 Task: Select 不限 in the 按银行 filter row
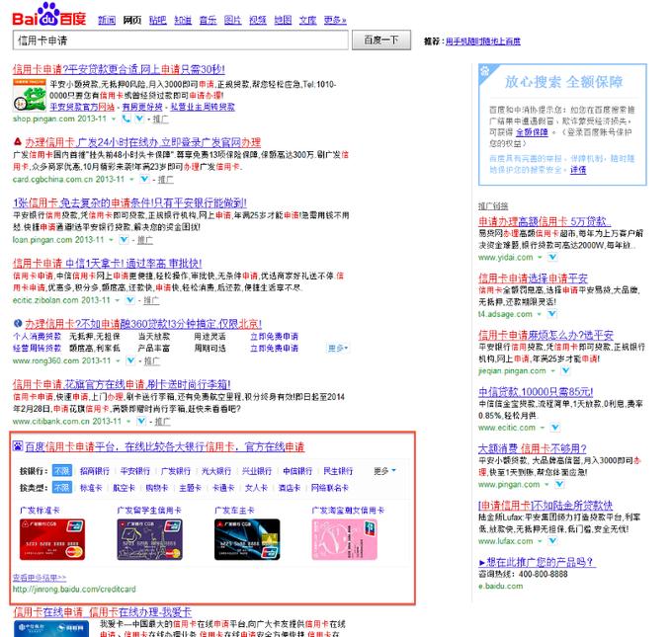pos(62,471)
